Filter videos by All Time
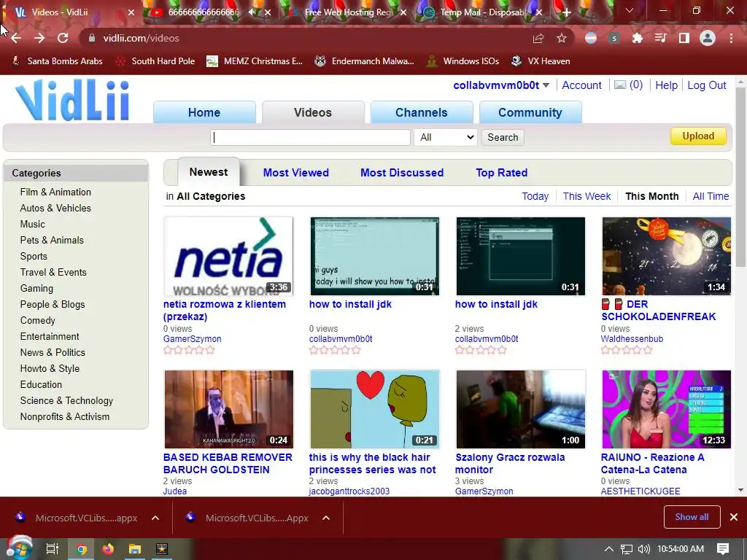The image size is (747, 560). point(711,196)
